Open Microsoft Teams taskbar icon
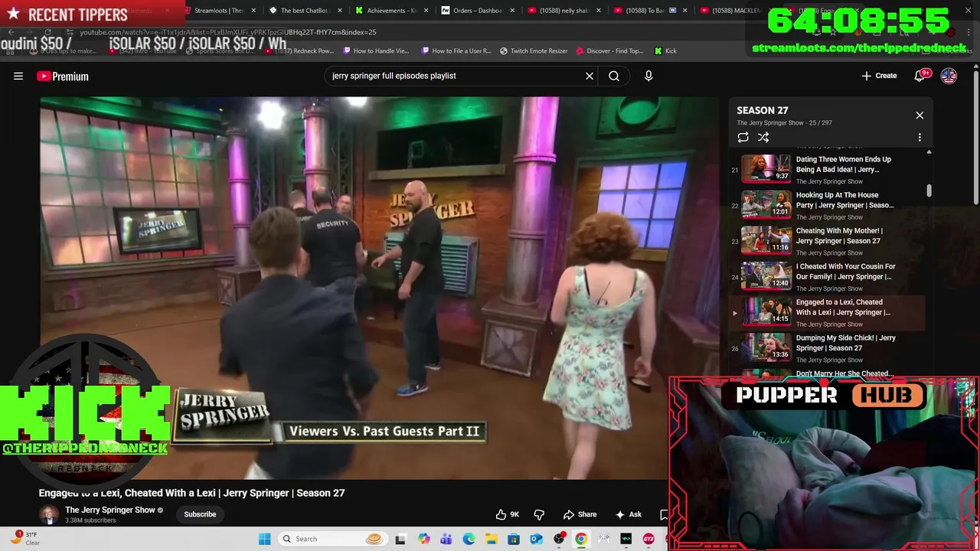 pyautogui.click(x=446, y=539)
